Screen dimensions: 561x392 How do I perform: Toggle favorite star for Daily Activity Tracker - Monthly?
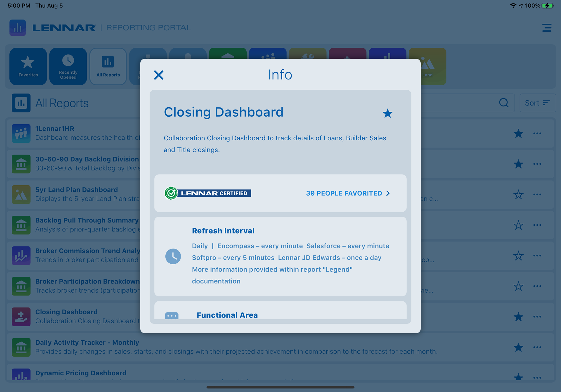[x=518, y=347]
